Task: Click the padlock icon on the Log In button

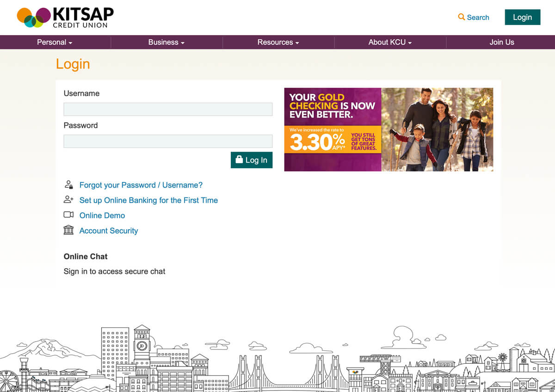Action: [x=239, y=159]
